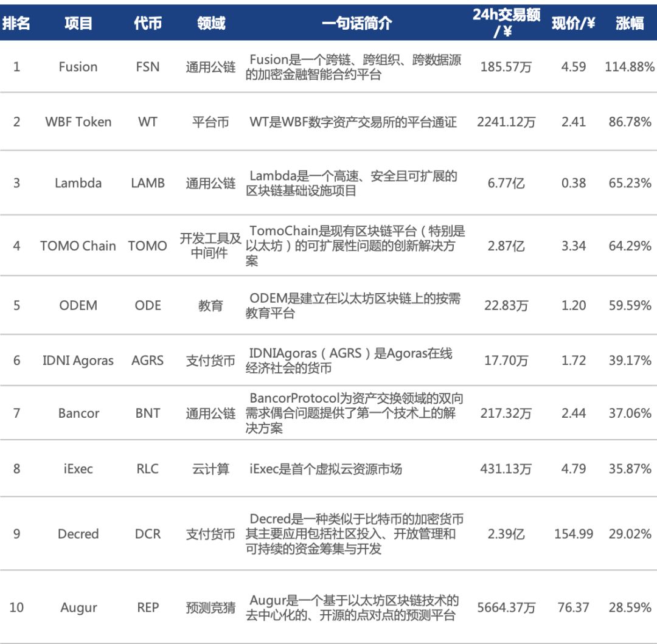Image resolution: width=657 pixels, height=644 pixels.
Task: Click the 76.37 price cell
Action: (573, 608)
